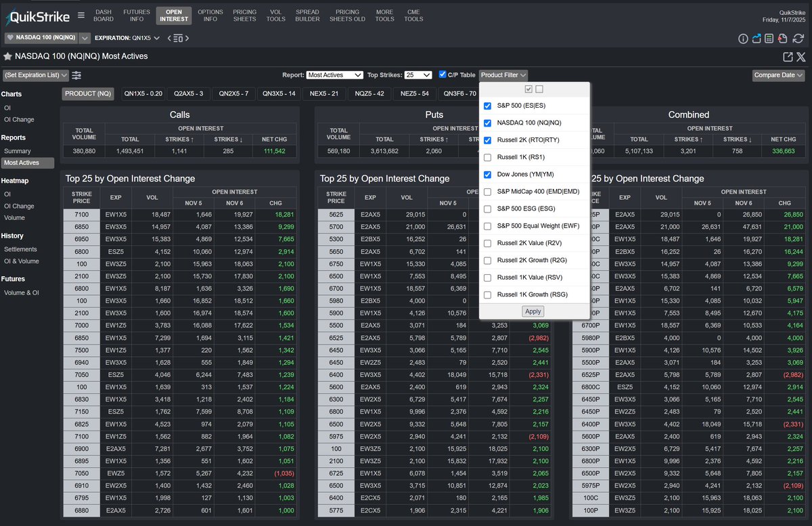Screen dimensions: 812x526
Task: Expand the EXPIRATION: QN1X5 dropdown
Action: [x=127, y=38]
